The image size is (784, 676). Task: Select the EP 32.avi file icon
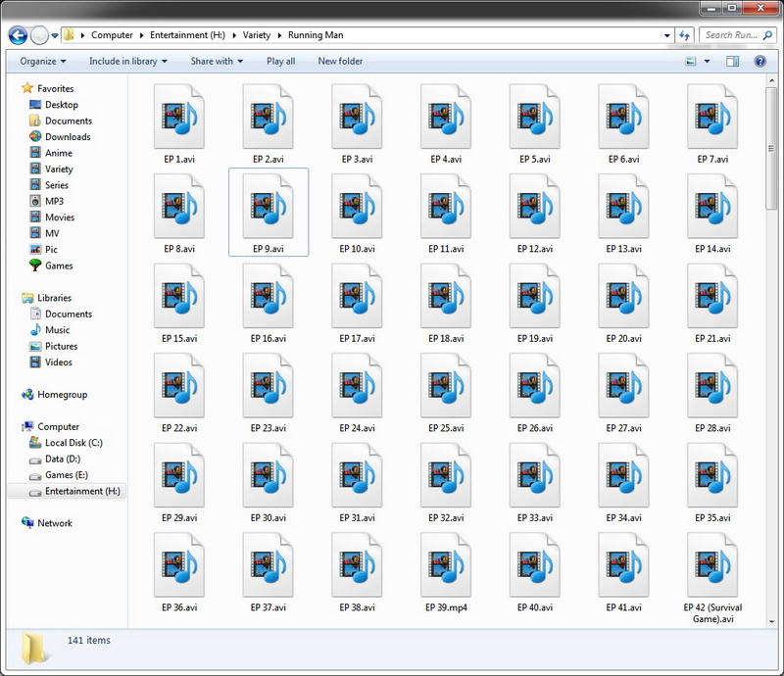click(446, 474)
